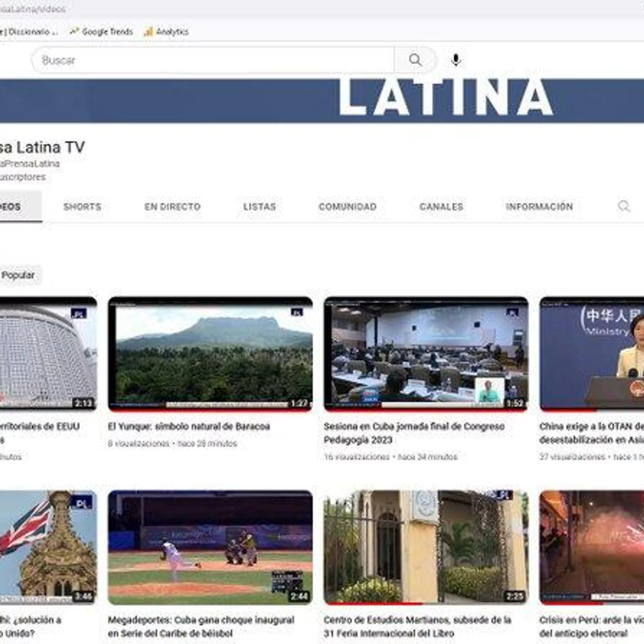Open El Yunque mountain video thumbnail
The width and height of the screenshot is (644, 644).
[x=210, y=354]
